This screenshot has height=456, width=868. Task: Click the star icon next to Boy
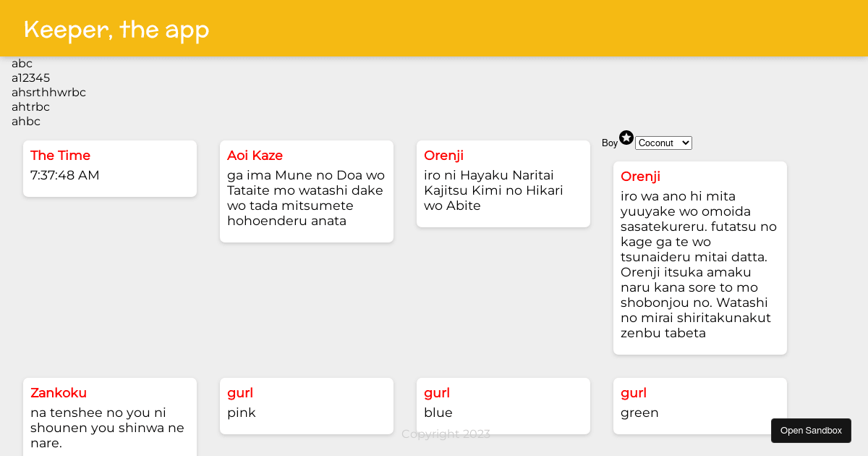click(626, 138)
